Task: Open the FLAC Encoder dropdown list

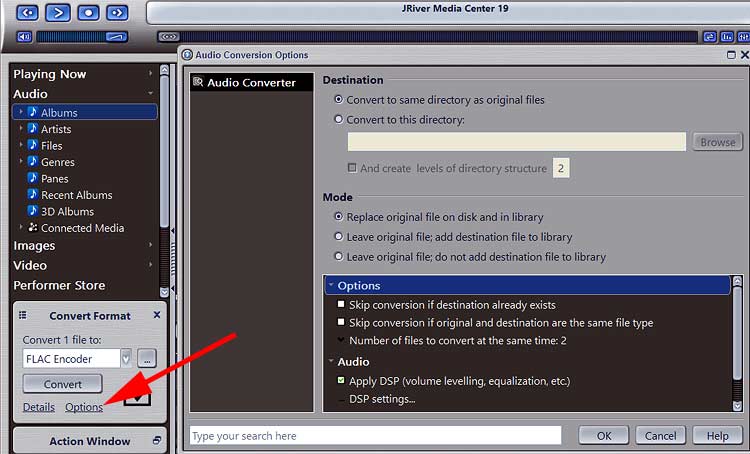Action: point(125,358)
